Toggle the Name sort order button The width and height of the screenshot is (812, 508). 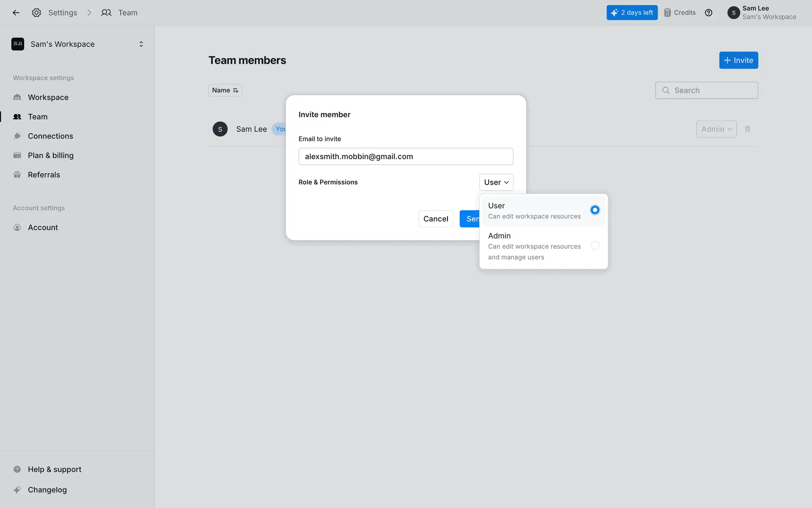pyautogui.click(x=225, y=90)
